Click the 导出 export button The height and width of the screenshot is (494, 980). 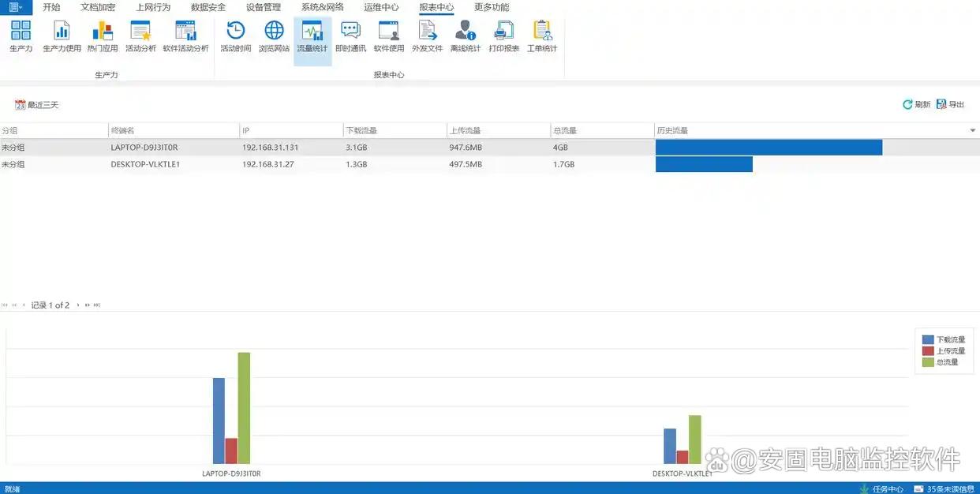(950, 105)
